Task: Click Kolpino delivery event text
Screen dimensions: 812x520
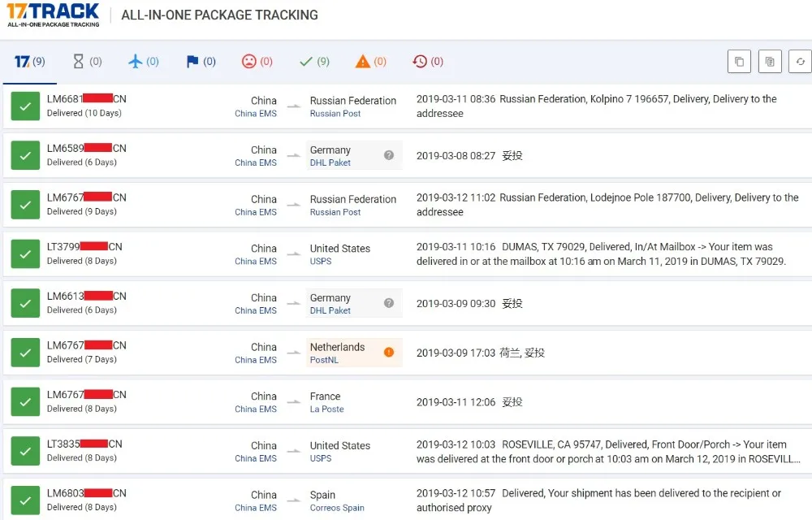Action: point(597,106)
